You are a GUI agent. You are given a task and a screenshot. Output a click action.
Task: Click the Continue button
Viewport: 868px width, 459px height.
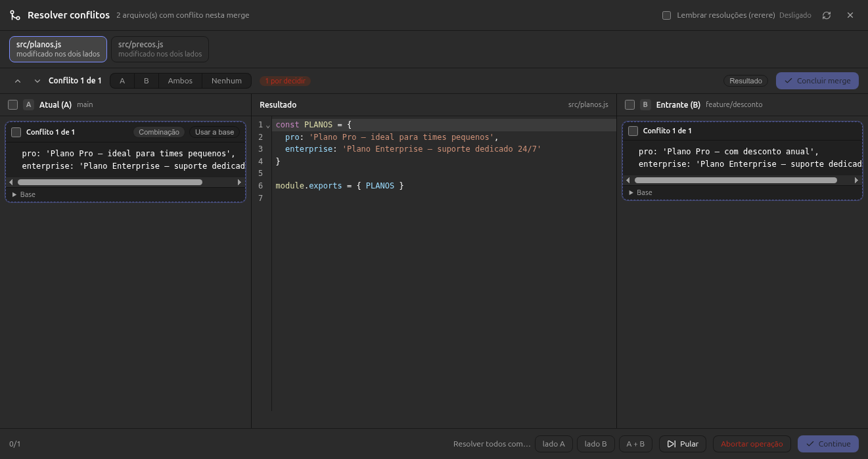tap(828, 444)
